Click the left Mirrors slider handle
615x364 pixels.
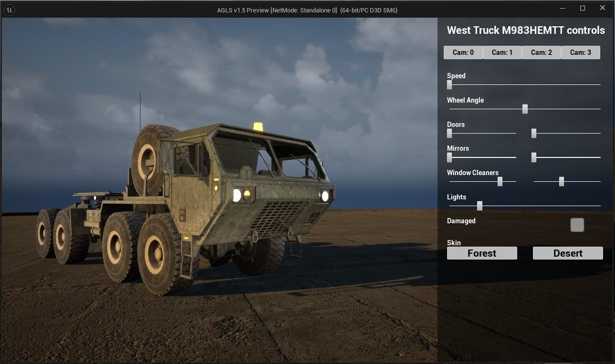click(x=449, y=157)
